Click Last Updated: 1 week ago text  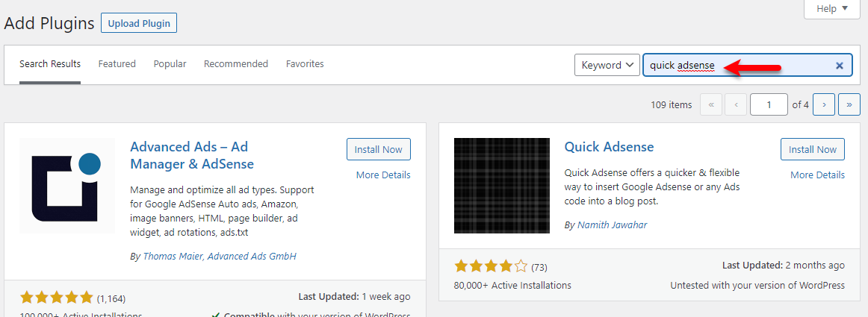coord(354,297)
